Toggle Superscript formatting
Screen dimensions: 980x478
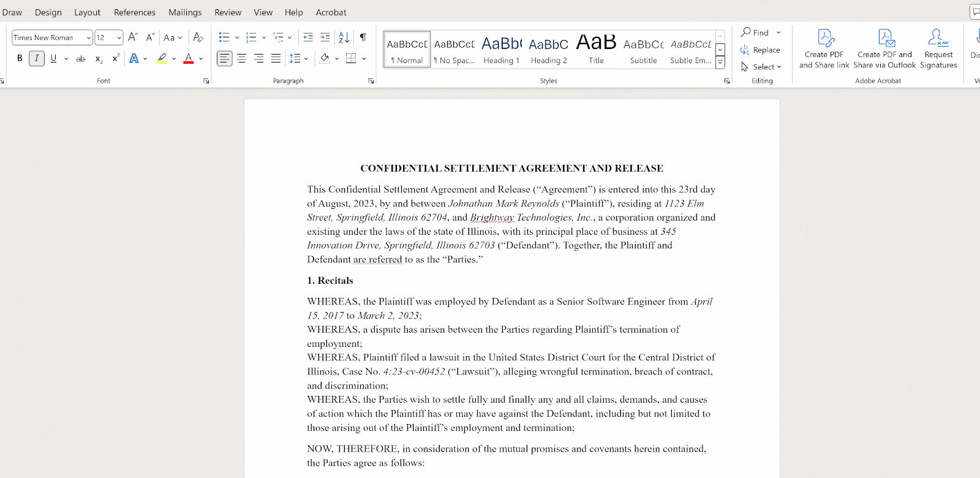coord(116,58)
